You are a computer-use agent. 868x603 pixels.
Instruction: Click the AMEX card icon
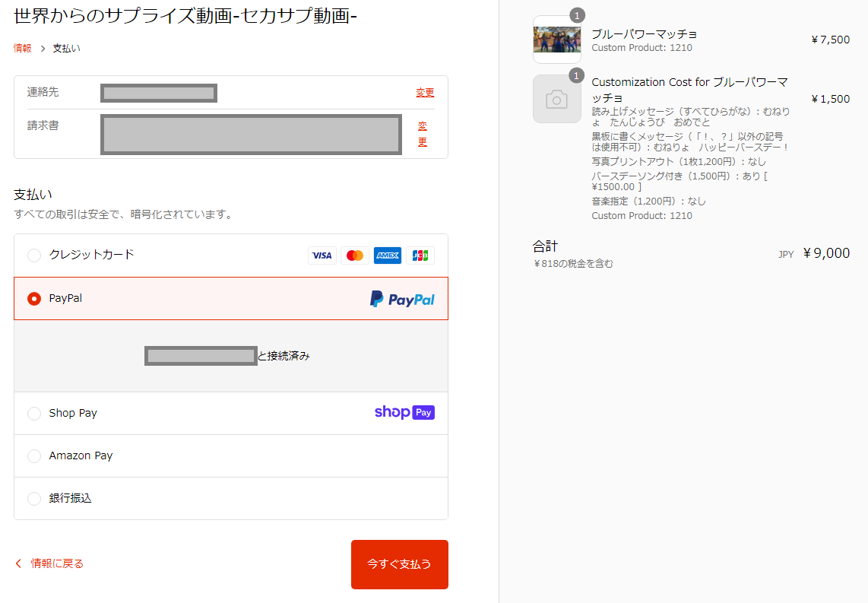click(388, 255)
